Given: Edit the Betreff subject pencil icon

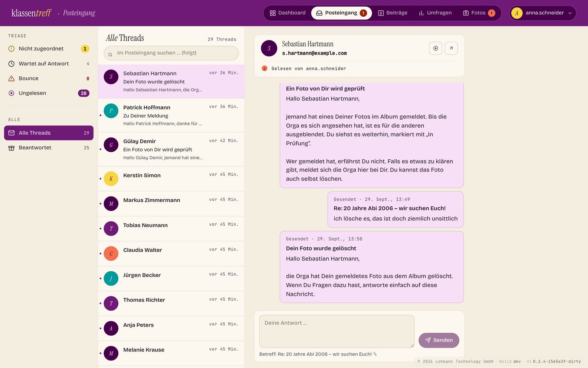Looking at the screenshot, I should click(x=375, y=354).
